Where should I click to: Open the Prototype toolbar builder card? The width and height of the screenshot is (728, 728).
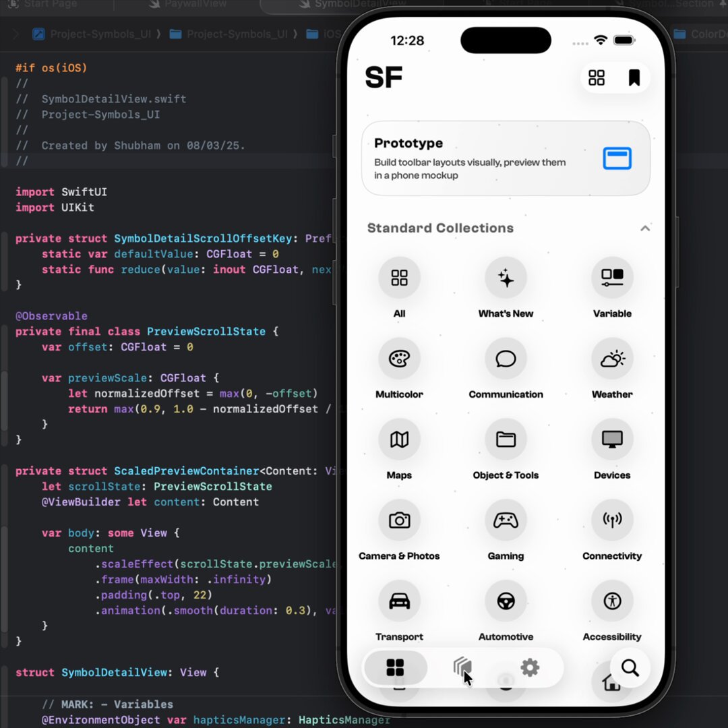[506, 158]
